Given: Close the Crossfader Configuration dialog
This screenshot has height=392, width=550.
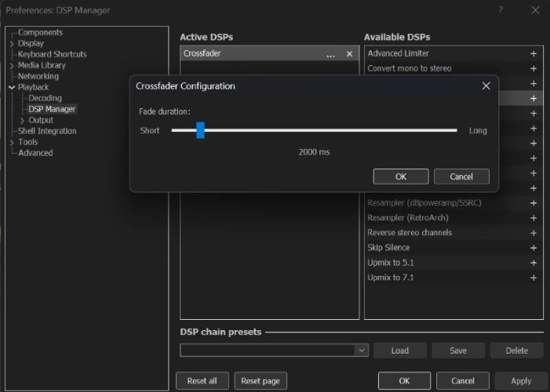Looking at the screenshot, I should 486,85.
